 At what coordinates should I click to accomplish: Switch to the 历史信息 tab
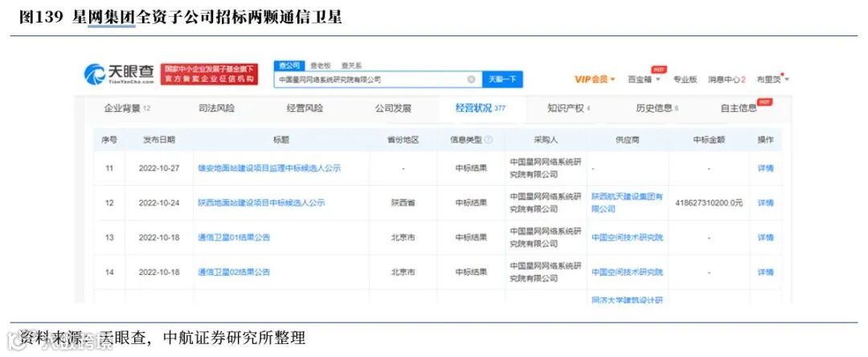click(x=657, y=109)
